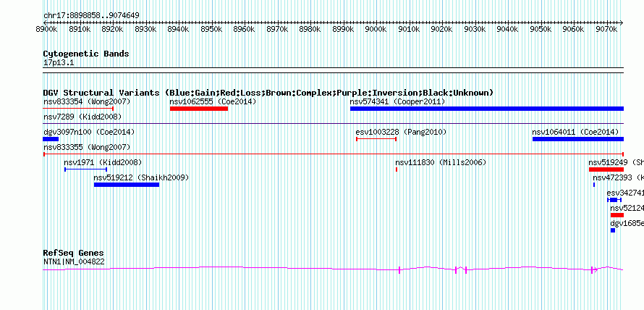
Task: Click the DGV Structural Variants track title
Action: pos(268,93)
